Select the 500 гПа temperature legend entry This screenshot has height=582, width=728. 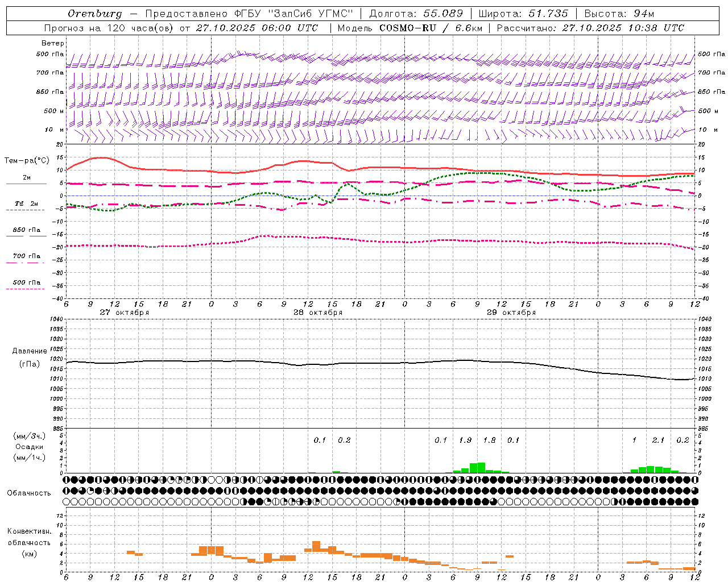point(27,282)
